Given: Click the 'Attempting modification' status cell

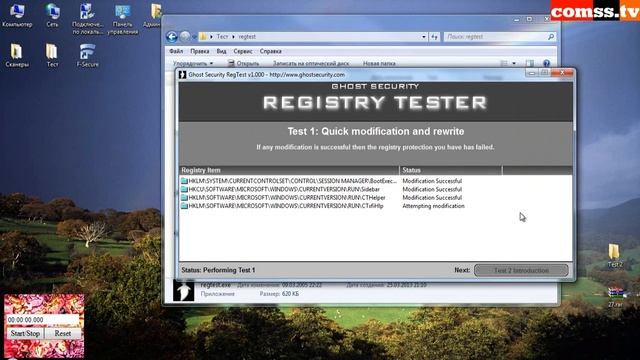Looking at the screenshot, I should (433, 206).
